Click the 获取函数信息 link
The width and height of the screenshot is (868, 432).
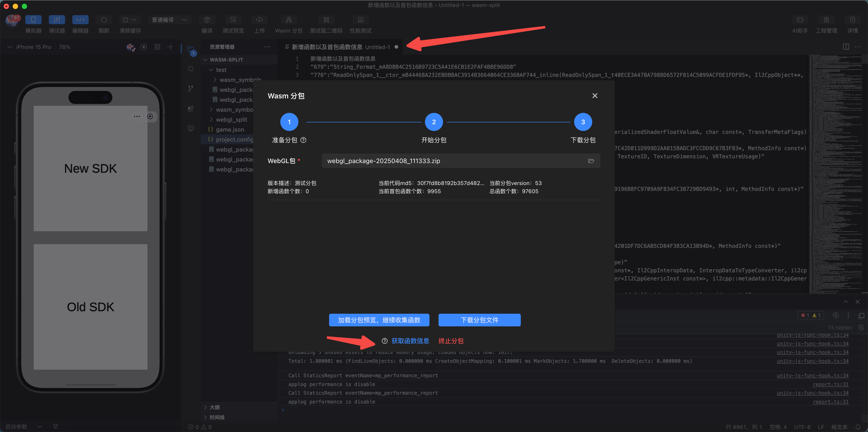410,341
